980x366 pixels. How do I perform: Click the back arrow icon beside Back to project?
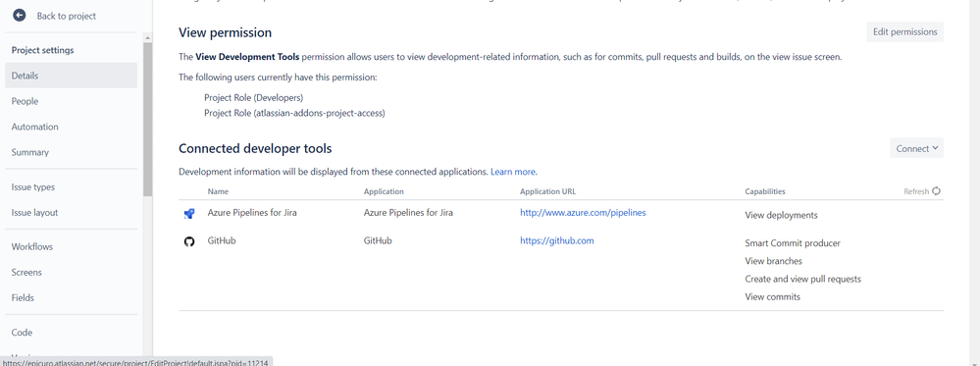[20, 15]
